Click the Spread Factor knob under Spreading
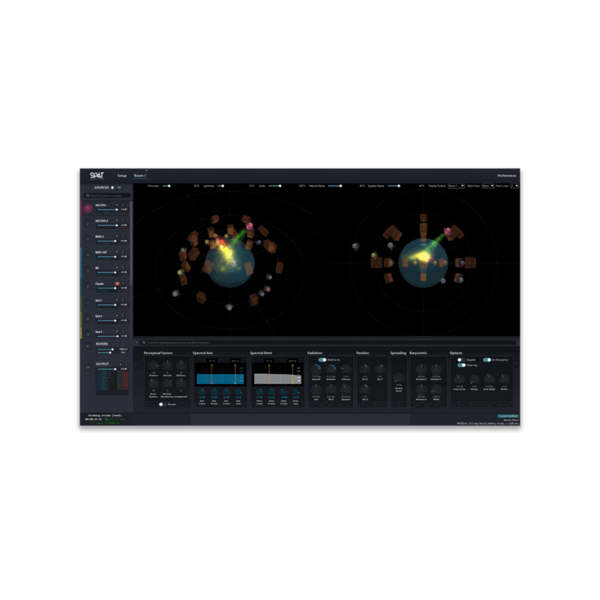The width and height of the screenshot is (600, 600). pyautogui.click(x=399, y=378)
